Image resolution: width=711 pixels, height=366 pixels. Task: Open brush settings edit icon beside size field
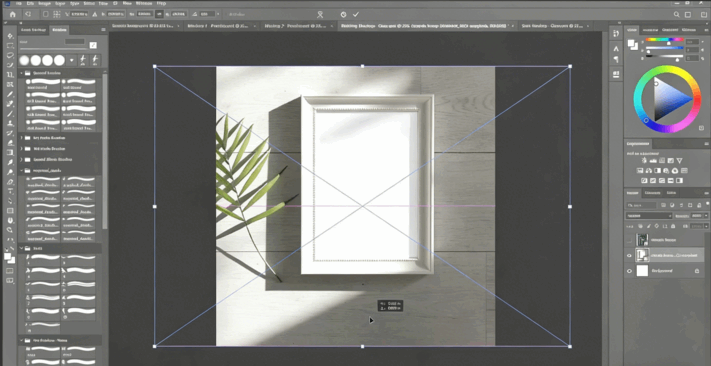pyautogui.click(x=93, y=45)
